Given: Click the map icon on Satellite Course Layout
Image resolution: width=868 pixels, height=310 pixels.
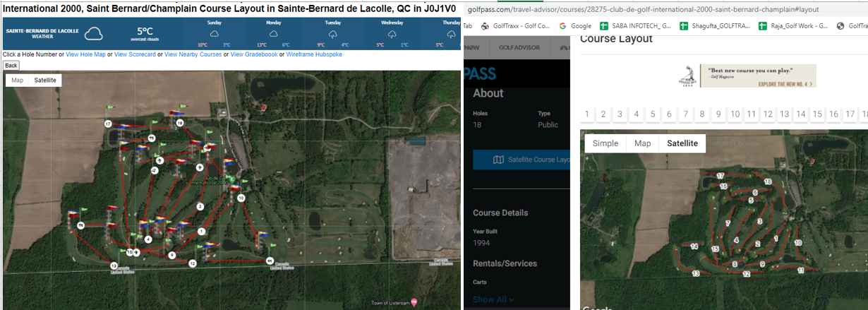Looking at the screenshot, I should coord(498,160).
